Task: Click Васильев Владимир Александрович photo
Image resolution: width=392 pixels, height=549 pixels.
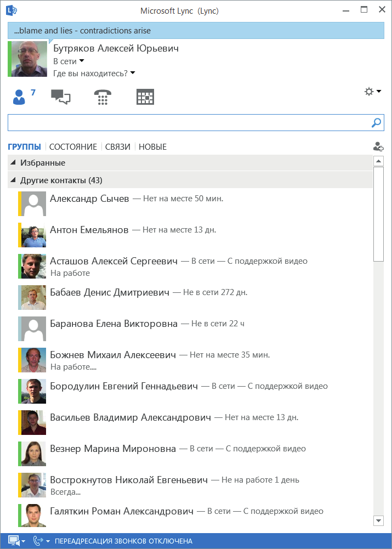Action: 33,423
